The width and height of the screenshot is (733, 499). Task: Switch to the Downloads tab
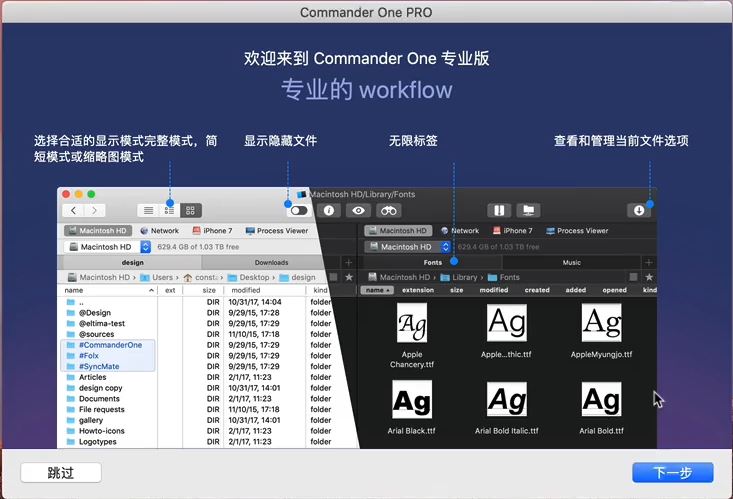coord(271,262)
